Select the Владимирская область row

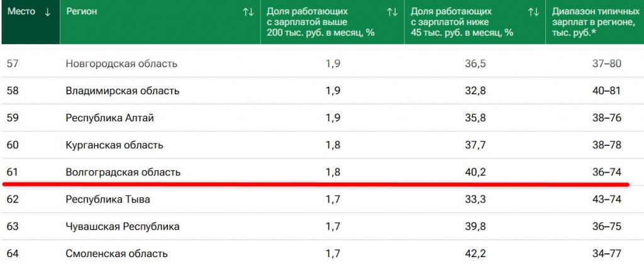click(123, 91)
